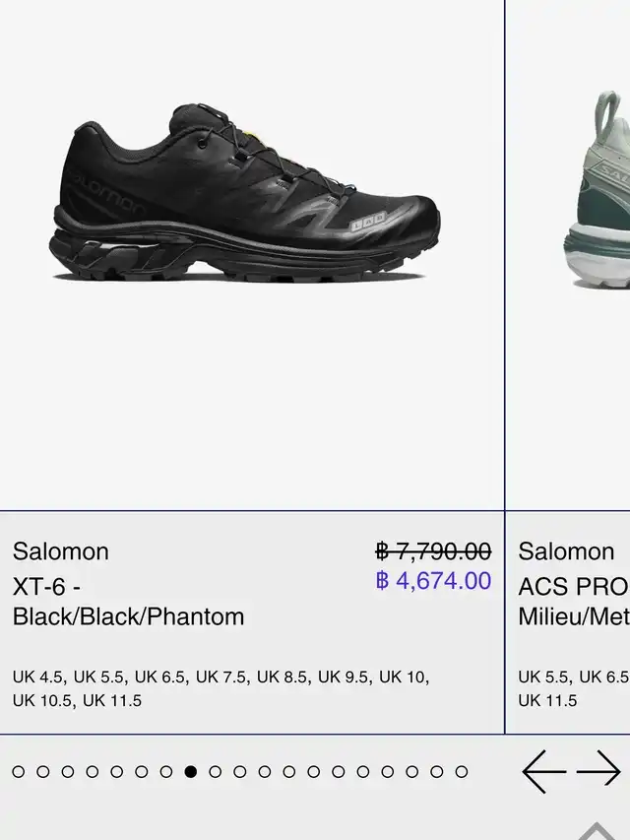630x840 pixels.
Task: Select the ninth carousel pagination dot
Action: 216,771
